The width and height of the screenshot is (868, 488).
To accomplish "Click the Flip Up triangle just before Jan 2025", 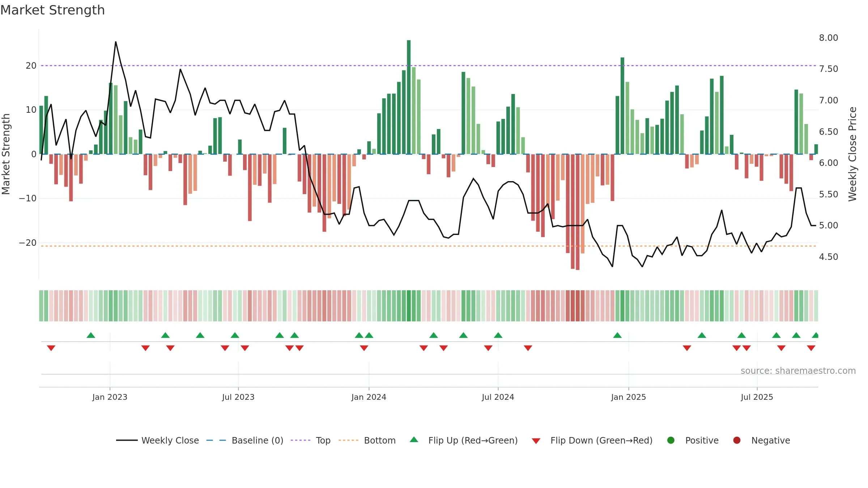I will (x=617, y=335).
